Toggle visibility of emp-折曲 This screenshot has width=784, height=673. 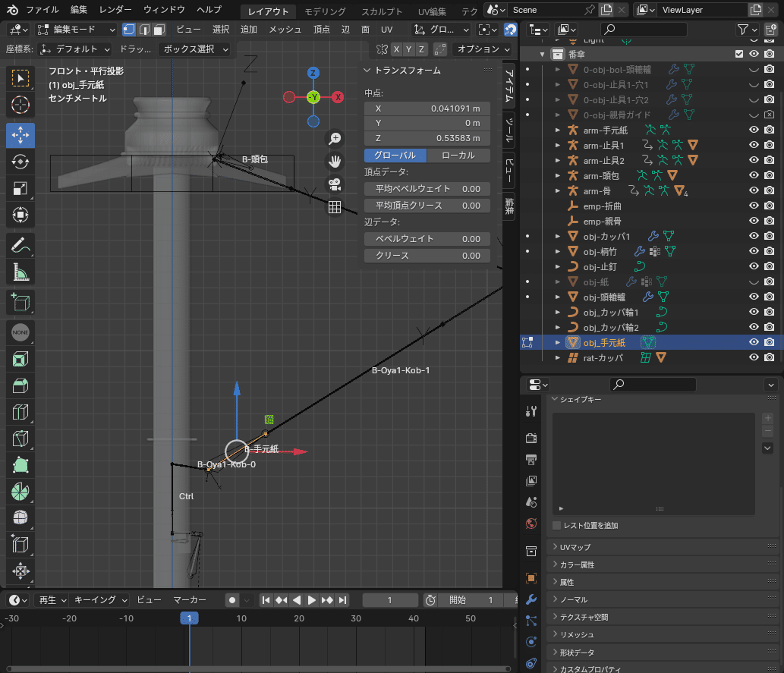754,206
